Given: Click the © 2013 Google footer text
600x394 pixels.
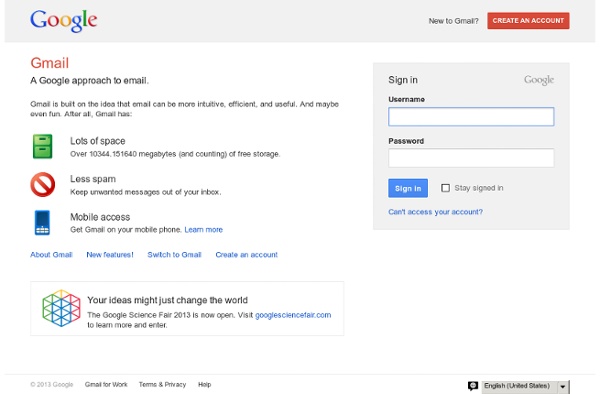Looking at the screenshot, I should (52, 384).
